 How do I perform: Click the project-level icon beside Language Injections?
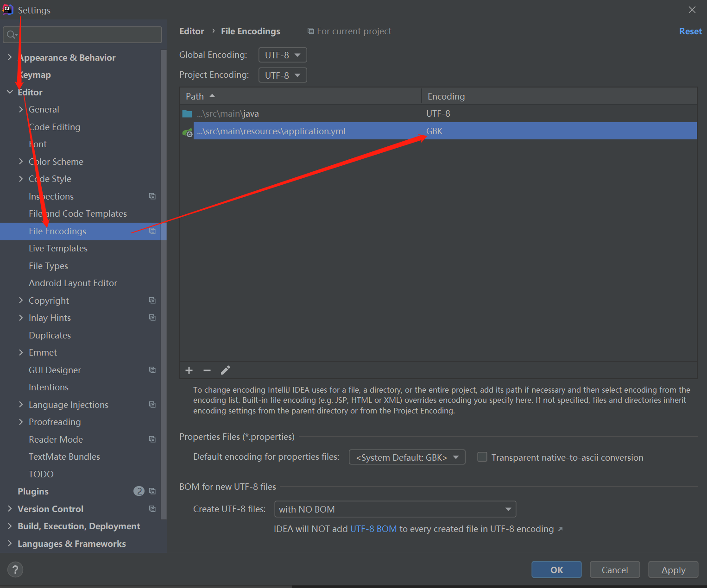(152, 405)
